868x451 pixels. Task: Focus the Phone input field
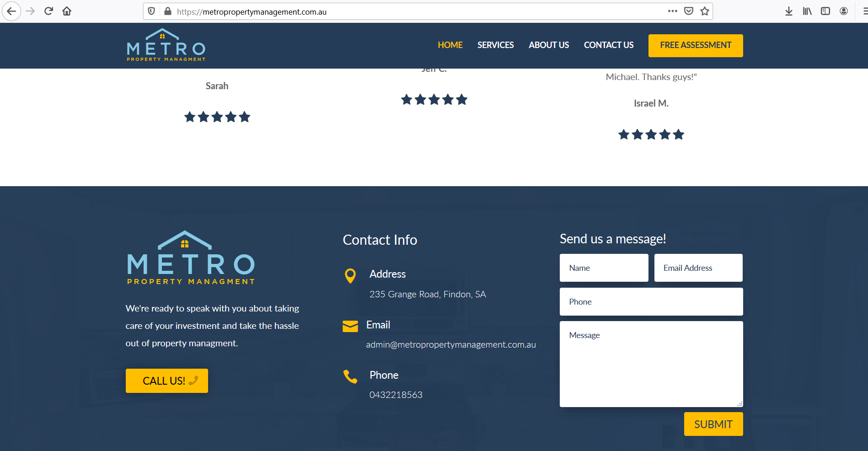pos(651,301)
